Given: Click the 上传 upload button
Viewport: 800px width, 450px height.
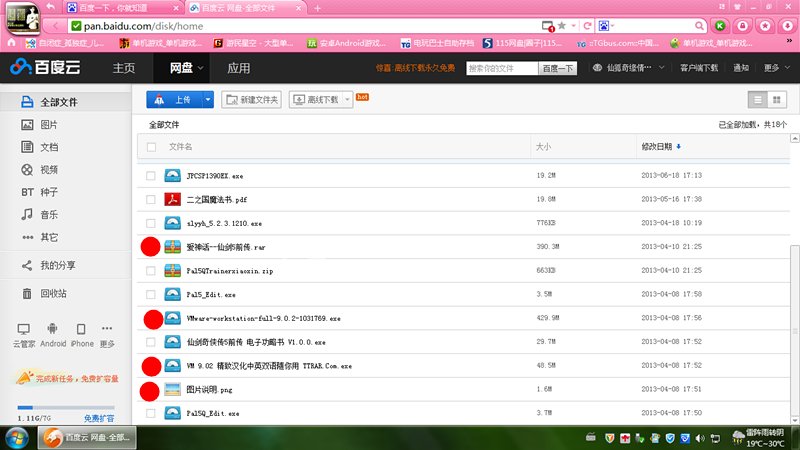Looking at the screenshot, I should coord(174,99).
